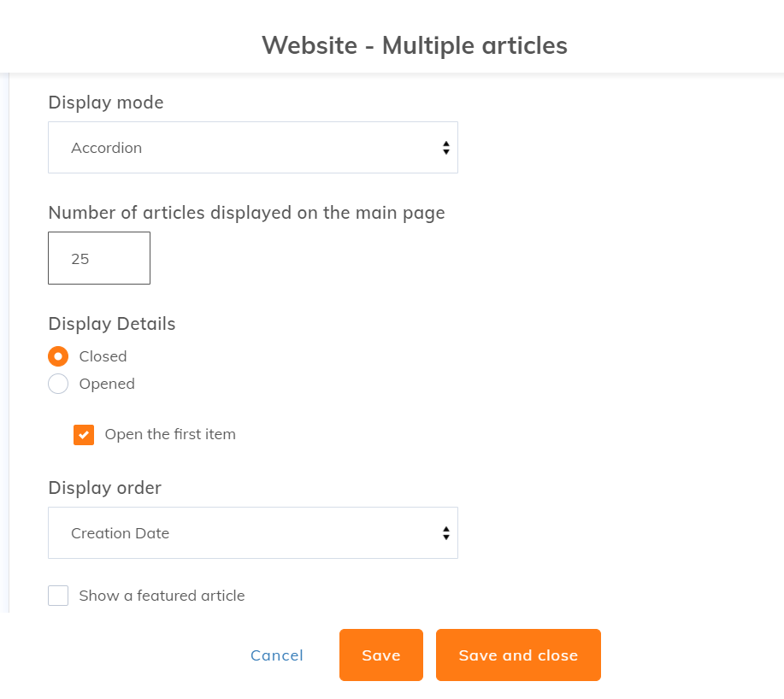Click the "Number of articles displayed" field label
The image size is (784, 699).
click(246, 213)
